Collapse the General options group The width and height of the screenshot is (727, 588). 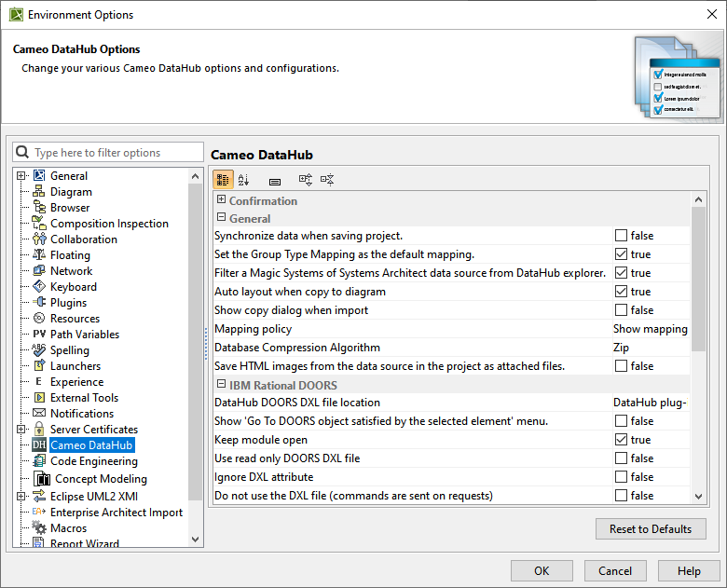(x=221, y=217)
